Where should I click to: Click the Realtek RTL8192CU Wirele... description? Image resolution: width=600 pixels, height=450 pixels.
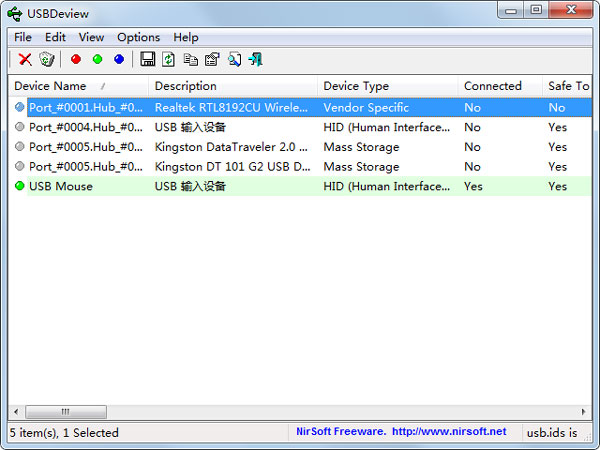tap(231, 108)
